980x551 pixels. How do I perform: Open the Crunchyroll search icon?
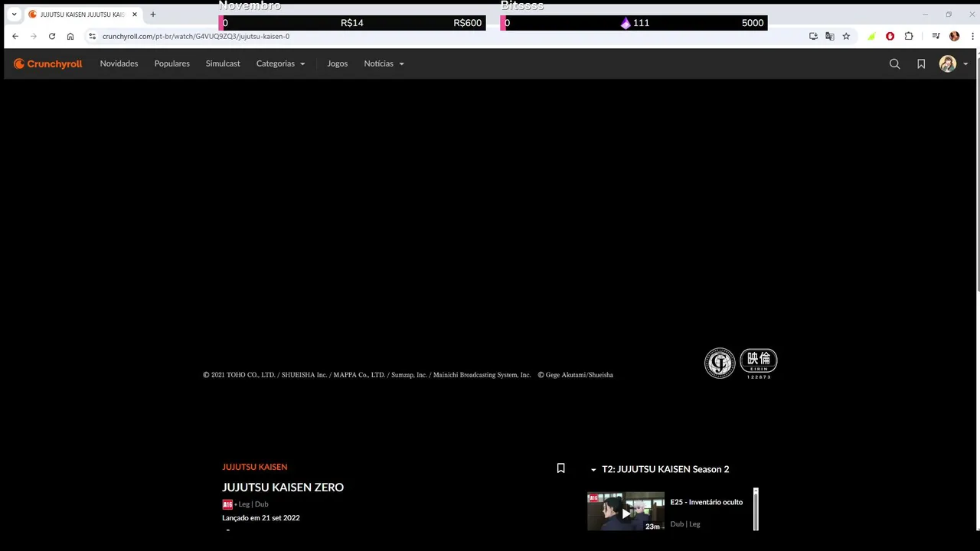click(894, 64)
